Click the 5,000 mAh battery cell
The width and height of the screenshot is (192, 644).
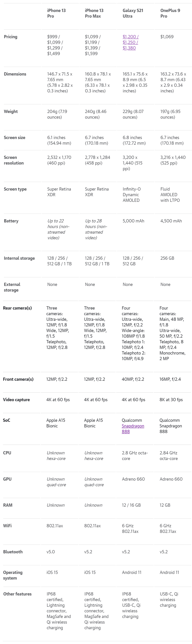pyautogui.click(x=133, y=221)
